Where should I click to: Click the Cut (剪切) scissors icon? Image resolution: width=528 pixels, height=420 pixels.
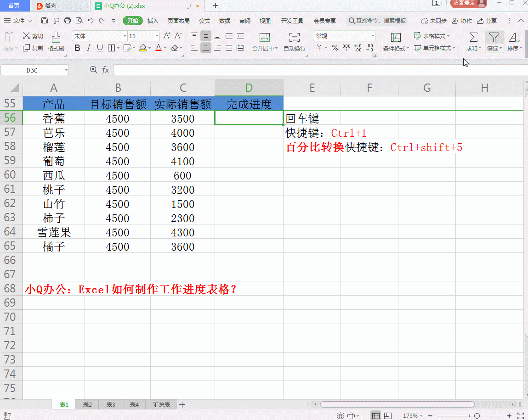27,36
